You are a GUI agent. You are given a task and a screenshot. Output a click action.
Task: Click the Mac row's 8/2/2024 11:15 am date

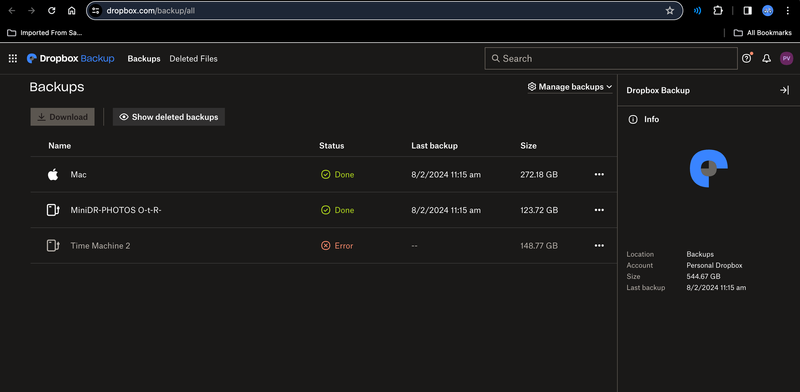coord(446,175)
